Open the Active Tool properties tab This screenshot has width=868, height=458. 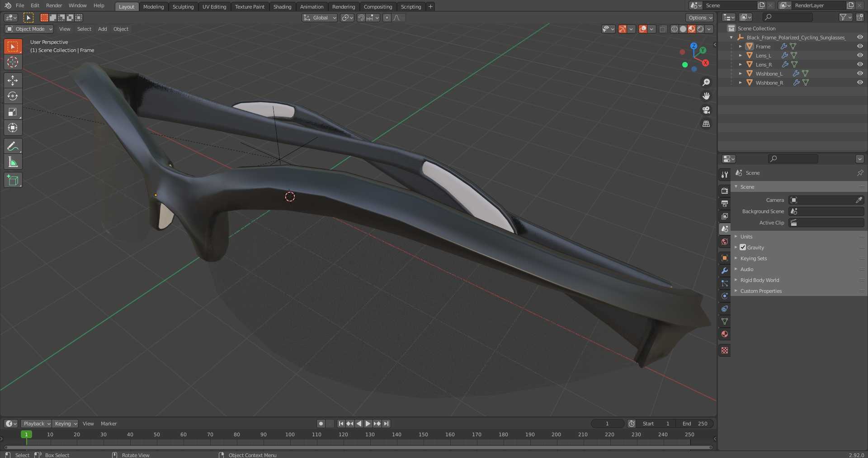pos(725,174)
